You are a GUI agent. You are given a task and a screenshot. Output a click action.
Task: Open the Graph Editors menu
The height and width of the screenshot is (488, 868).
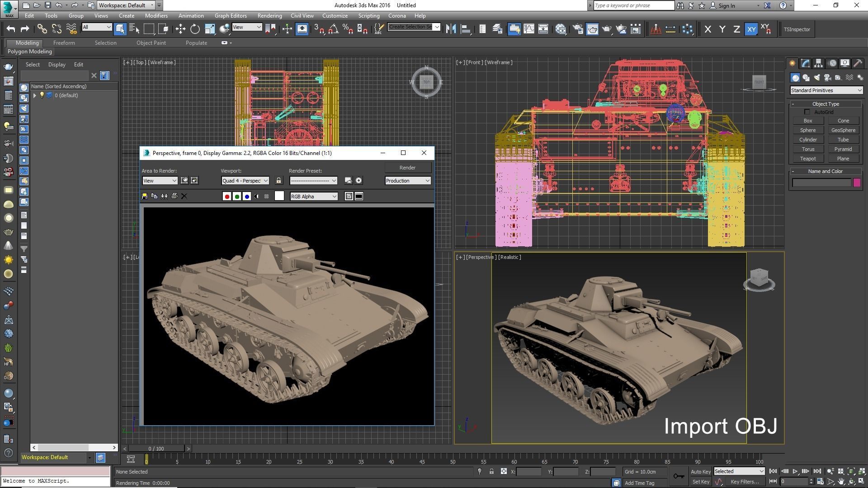point(231,16)
